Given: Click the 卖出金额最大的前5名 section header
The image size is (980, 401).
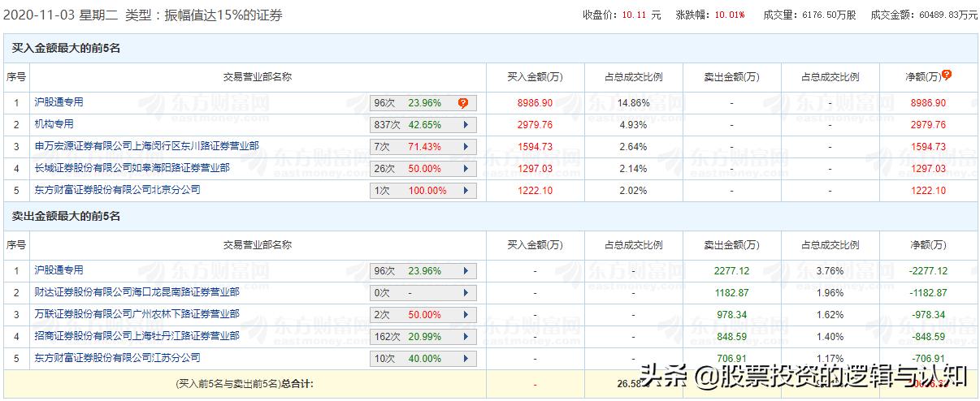Looking at the screenshot, I should (67, 217).
